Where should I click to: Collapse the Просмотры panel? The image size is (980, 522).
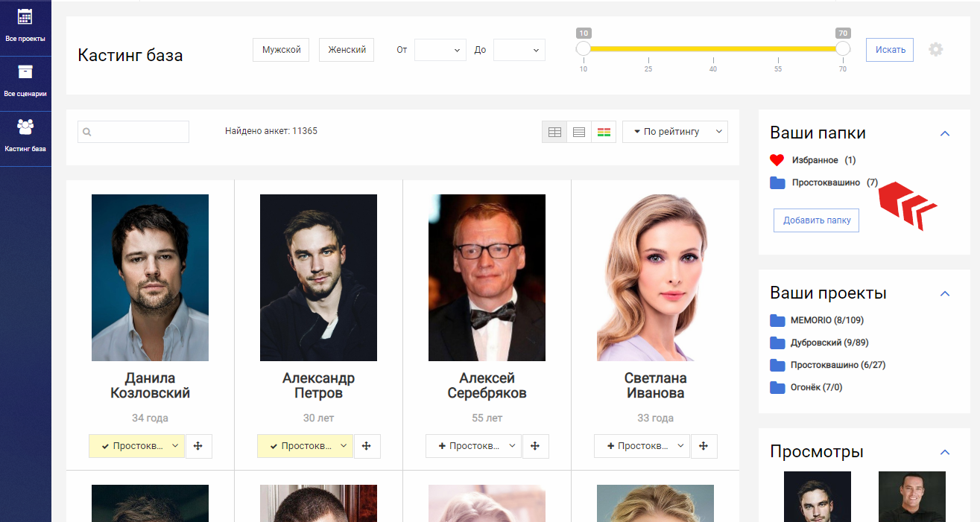click(x=945, y=452)
